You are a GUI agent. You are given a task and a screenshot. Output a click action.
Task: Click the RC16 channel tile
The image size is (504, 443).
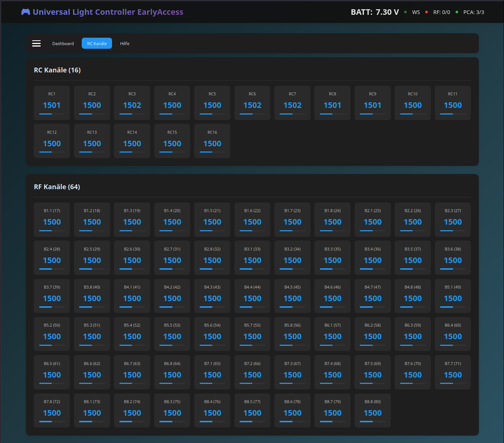[212, 141]
